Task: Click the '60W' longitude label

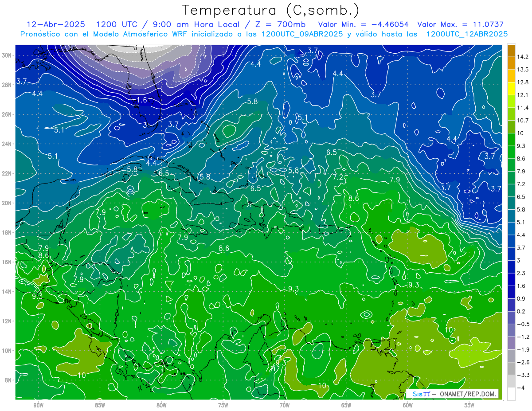Action: 408,405
